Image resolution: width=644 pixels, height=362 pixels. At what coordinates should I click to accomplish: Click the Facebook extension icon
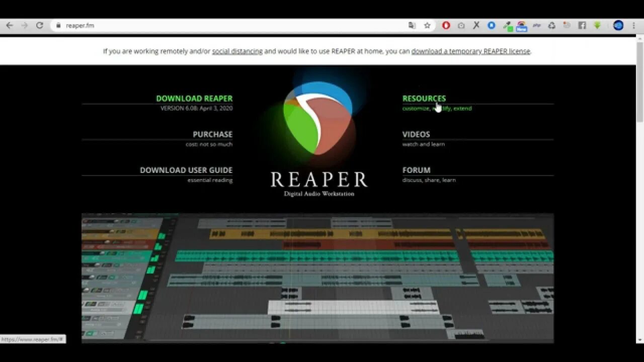tap(582, 26)
